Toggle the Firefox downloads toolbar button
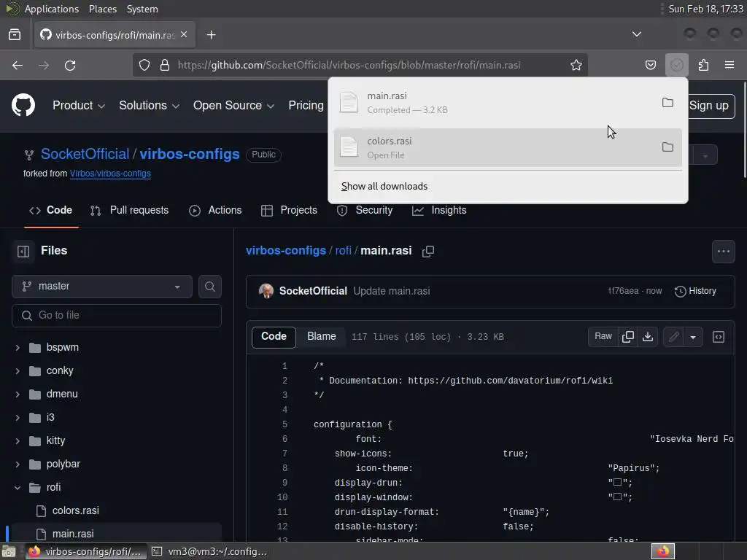The height and width of the screenshot is (560, 747). pos(676,65)
